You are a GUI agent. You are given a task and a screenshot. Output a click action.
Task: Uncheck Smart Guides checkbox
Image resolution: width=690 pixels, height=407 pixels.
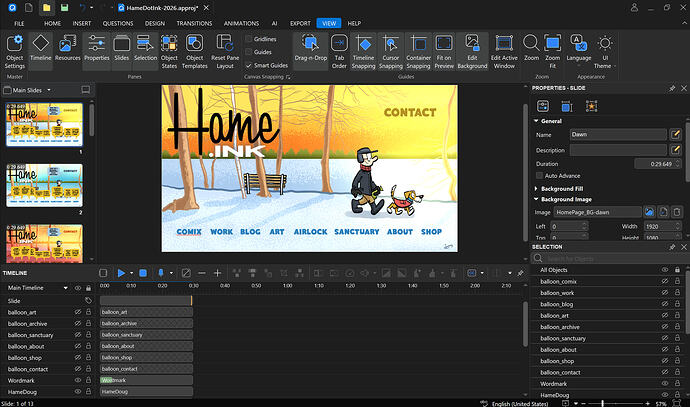[248, 65]
